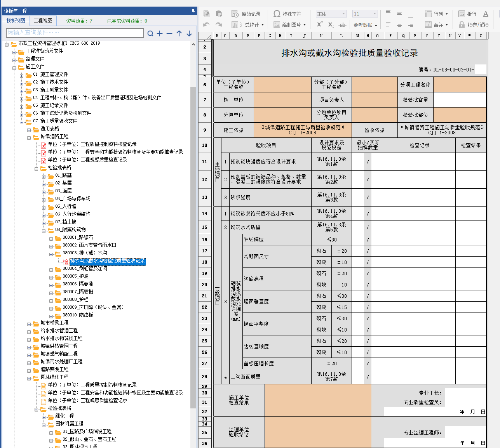Redo the action with the redo arrow

(x=219, y=24)
